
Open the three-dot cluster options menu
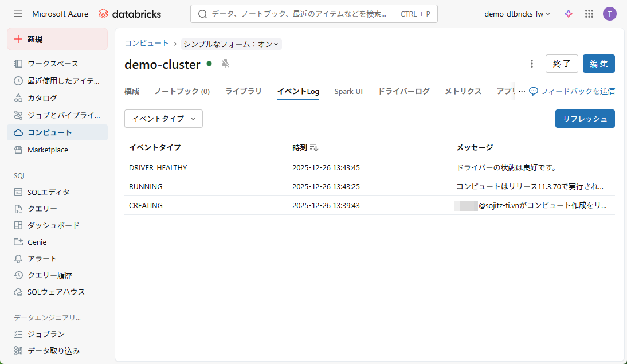[x=532, y=64]
